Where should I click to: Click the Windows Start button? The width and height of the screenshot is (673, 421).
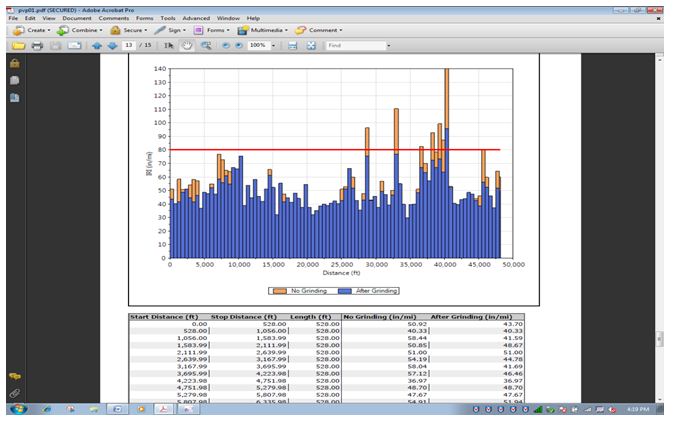coord(18,409)
